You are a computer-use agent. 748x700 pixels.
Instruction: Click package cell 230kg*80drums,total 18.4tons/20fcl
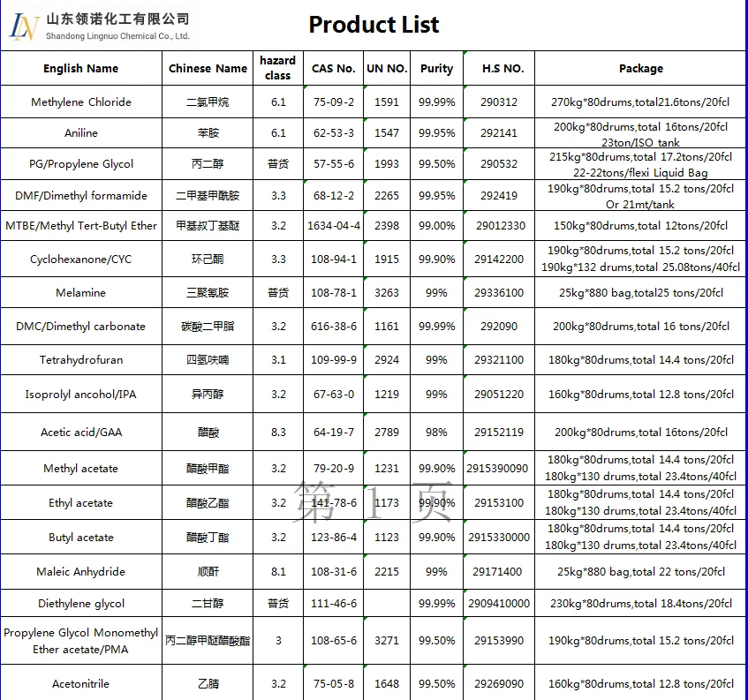tap(640, 603)
